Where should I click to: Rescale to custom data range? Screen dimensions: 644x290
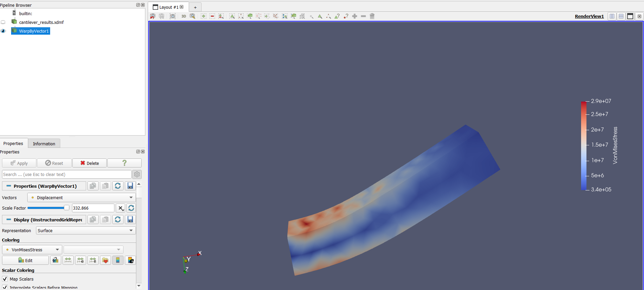(x=80, y=260)
